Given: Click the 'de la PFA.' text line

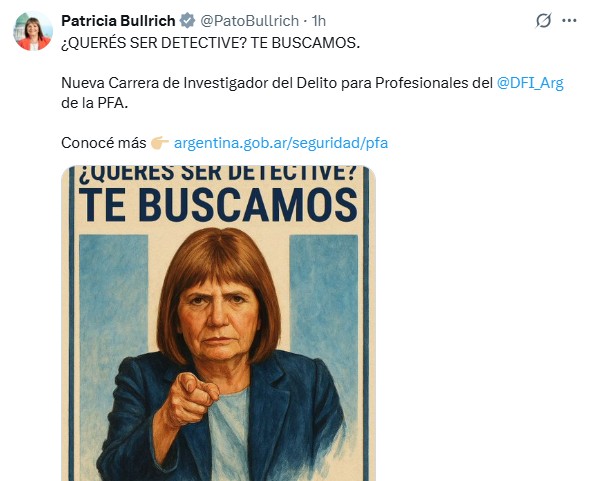Looking at the screenshot, I should [95, 103].
